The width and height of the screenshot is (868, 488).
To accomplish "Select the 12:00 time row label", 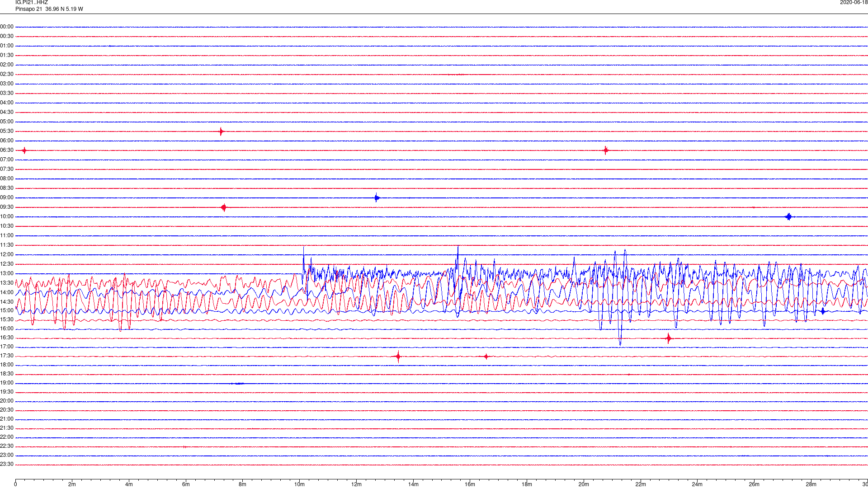I will [7, 254].
